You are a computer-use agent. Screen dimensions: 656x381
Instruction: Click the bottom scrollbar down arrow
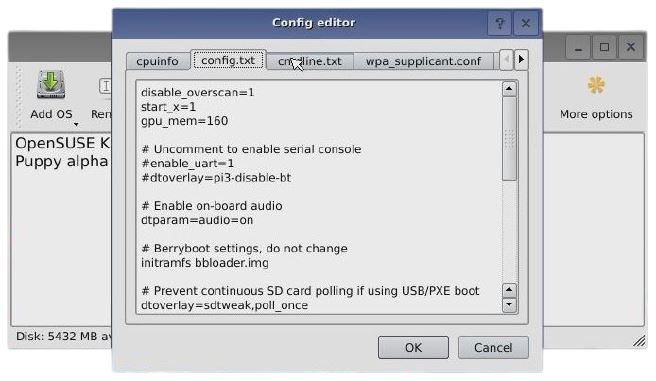(509, 305)
